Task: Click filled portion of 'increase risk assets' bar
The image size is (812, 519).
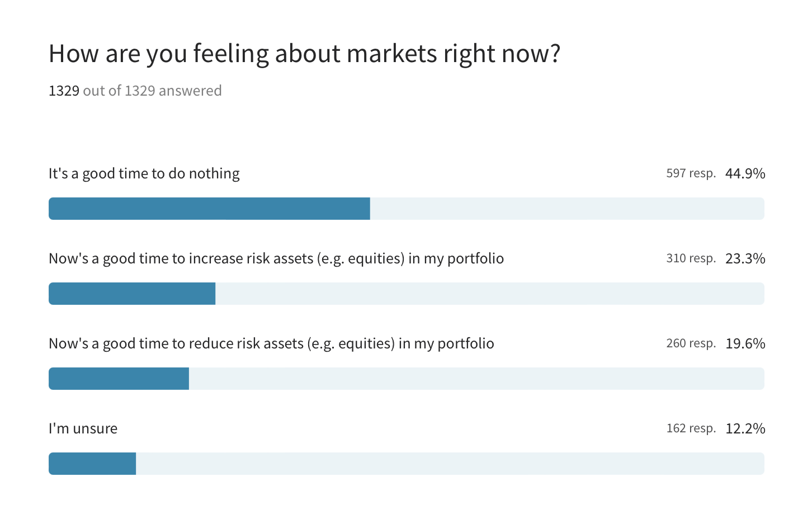Action: click(132, 294)
